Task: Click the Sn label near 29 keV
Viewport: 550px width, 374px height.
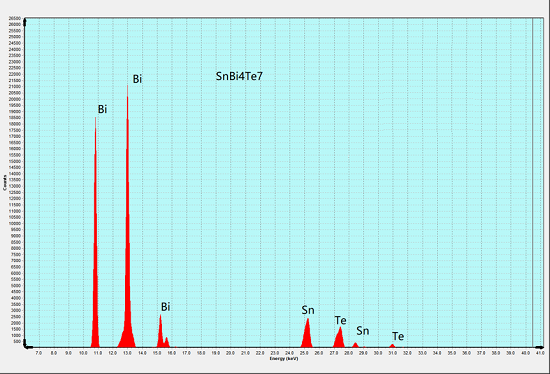Action: 363,330
